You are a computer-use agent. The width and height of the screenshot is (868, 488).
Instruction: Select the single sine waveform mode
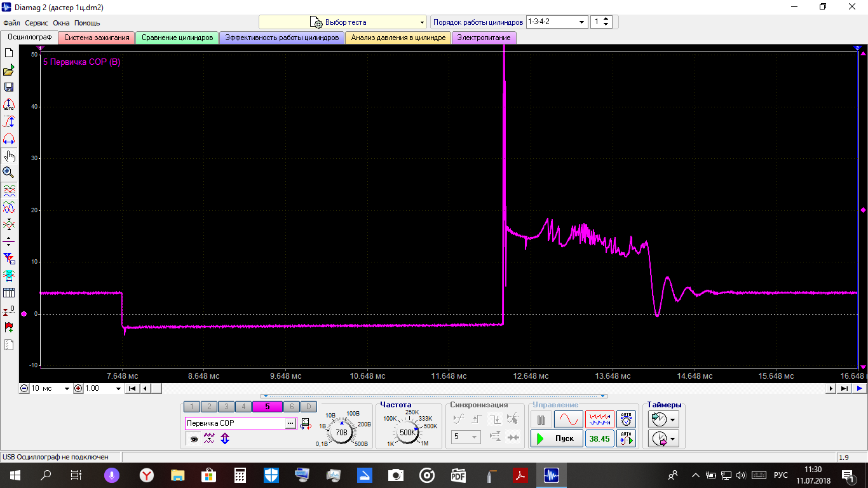pos(568,419)
